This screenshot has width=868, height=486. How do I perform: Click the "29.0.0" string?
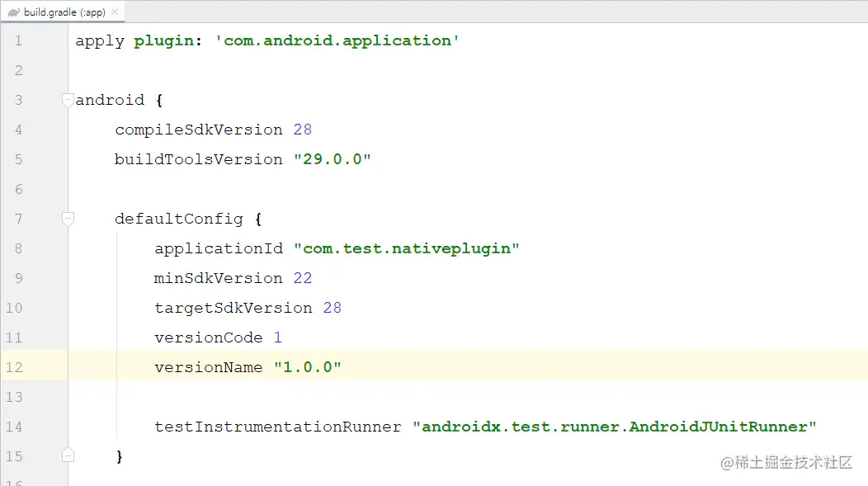333,159
